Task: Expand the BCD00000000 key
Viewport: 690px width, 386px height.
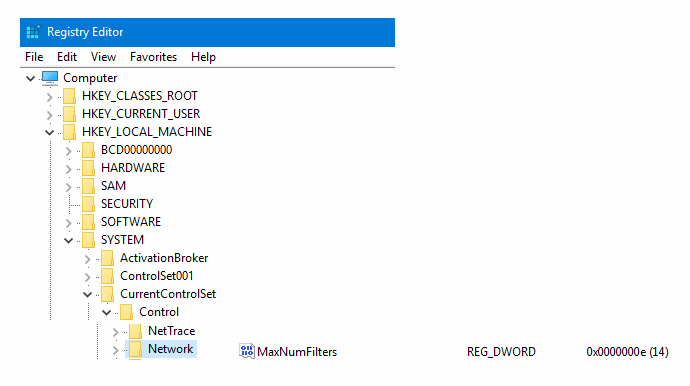Action: coord(69,151)
